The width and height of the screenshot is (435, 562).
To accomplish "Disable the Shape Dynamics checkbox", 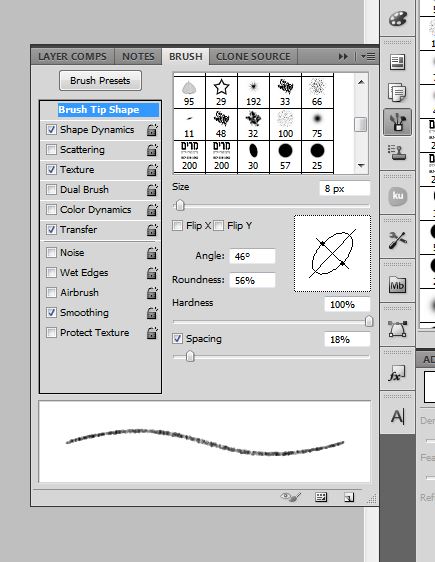I will pyautogui.click(x=52, y=129).
